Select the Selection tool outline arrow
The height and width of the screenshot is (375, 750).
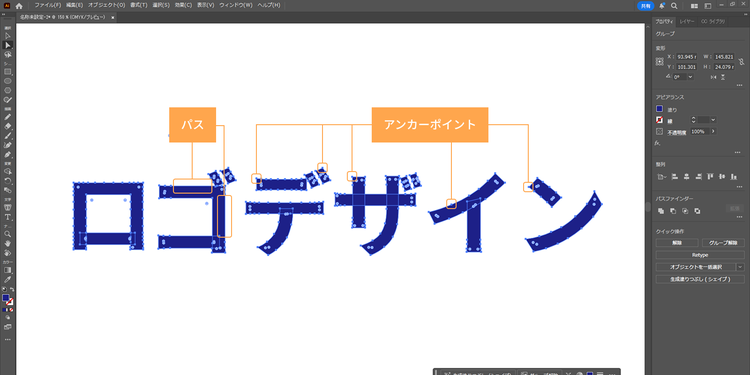8,36
